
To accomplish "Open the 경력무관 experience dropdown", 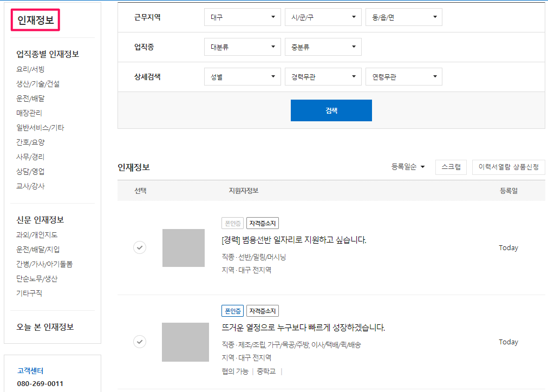I will coord(323,76).
